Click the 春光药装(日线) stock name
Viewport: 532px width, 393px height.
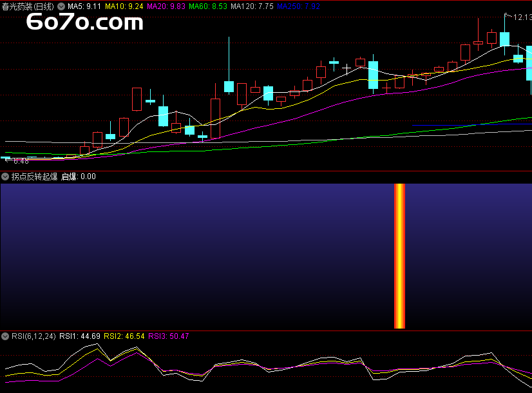[x=28, y=6]
